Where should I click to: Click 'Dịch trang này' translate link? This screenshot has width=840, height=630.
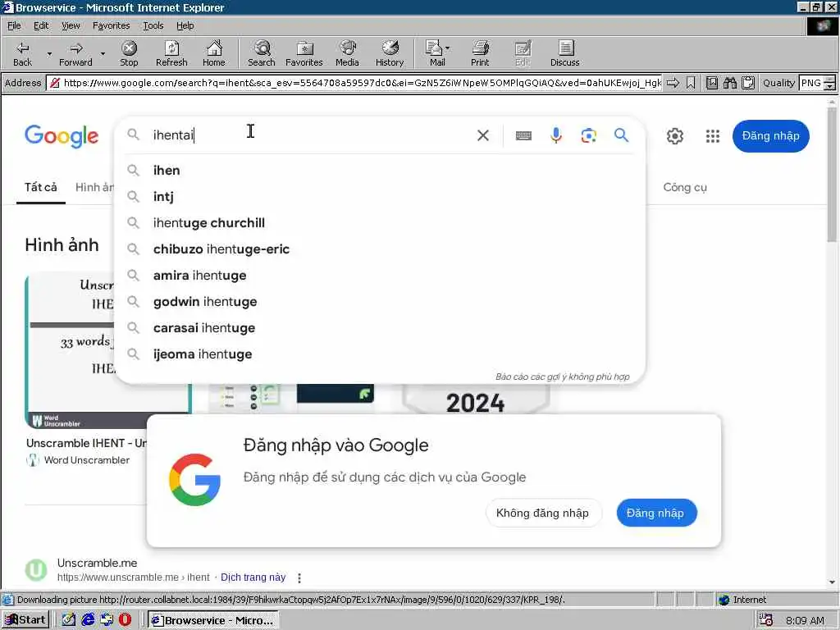tap(253, 577)
